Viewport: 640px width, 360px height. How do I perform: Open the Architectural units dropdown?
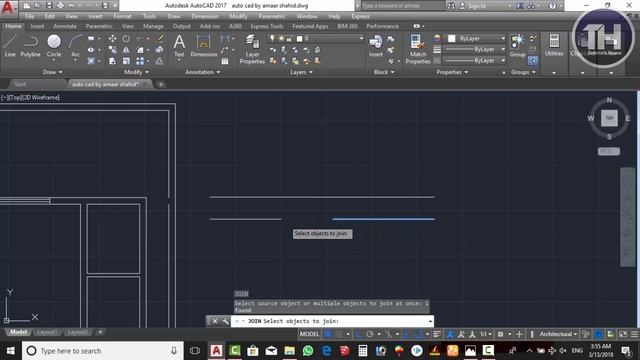point(558,334)
